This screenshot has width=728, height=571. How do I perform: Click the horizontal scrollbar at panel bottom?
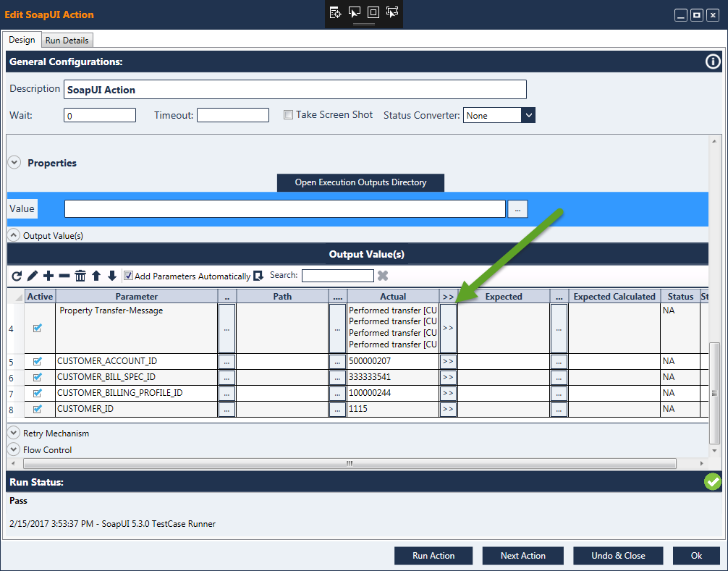[350, 463]
